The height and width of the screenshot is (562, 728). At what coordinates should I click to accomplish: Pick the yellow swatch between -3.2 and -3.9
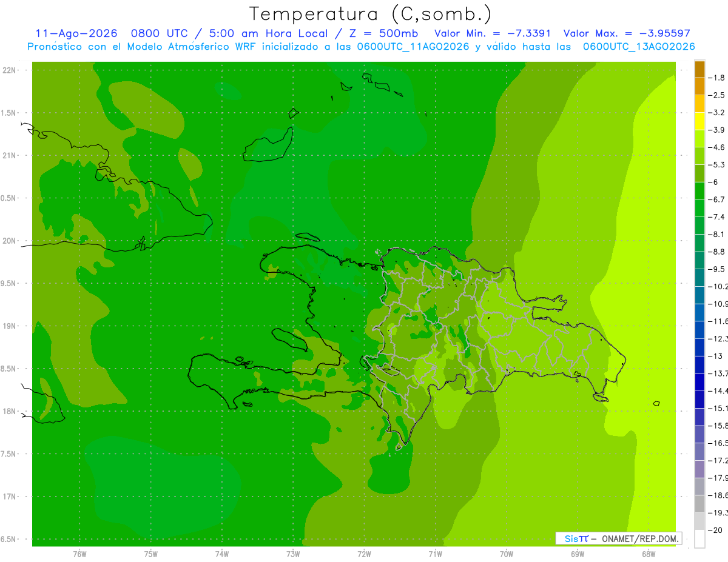699,121
